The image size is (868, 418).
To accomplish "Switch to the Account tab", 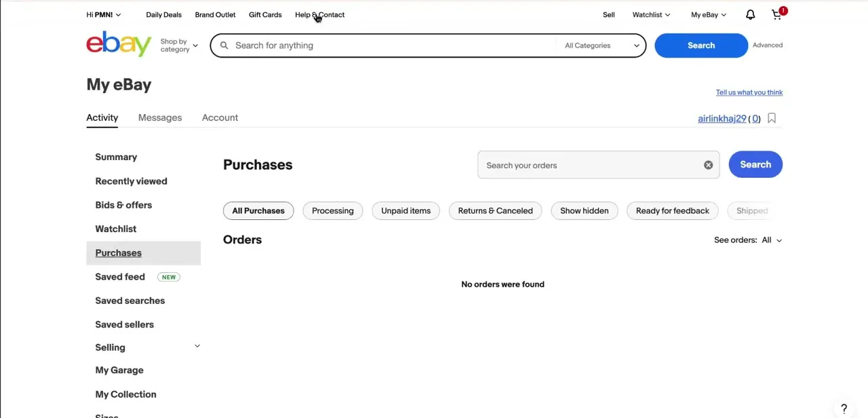I will click(x=220, y=117).
